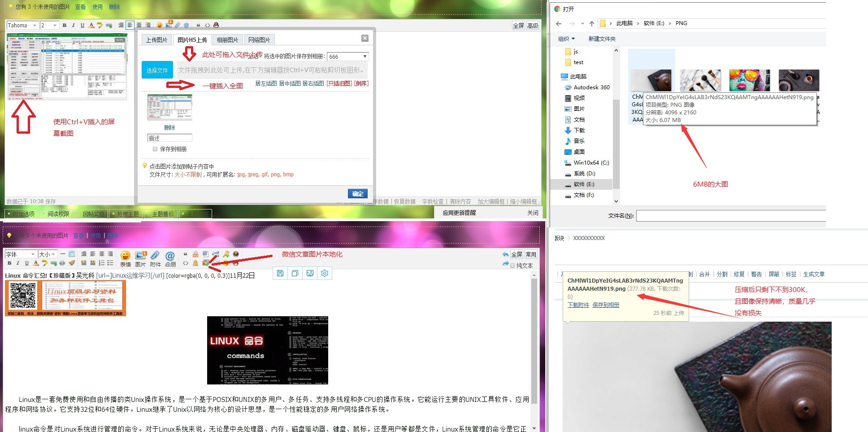Clear formatting with the lower editor's brush icon

[72, 263]
